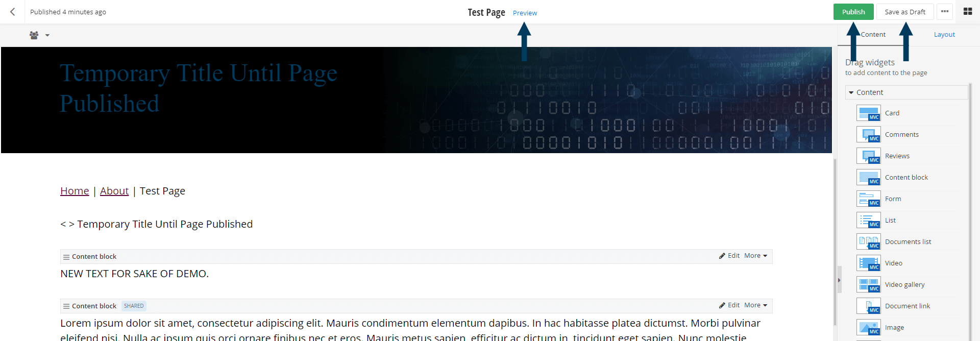Click the Form widget label
980x341 pixels.
coord(893,199)
